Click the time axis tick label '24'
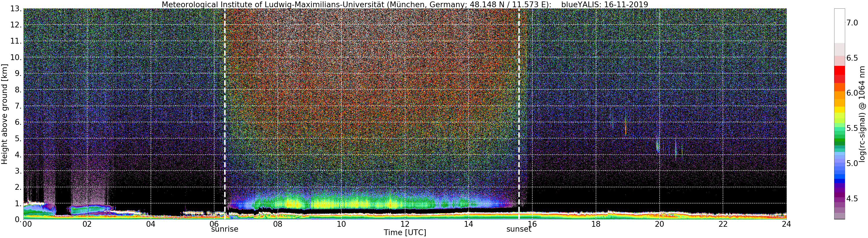 coord(786,224)
